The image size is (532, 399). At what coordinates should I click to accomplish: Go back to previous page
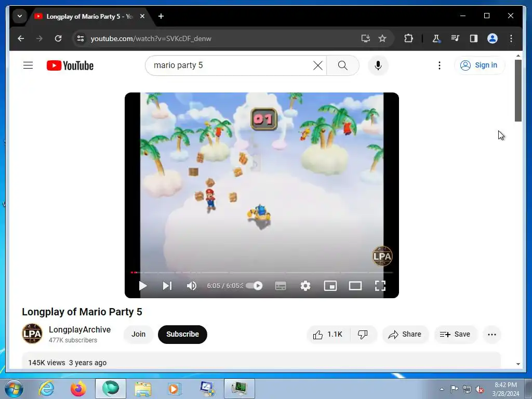21,38
